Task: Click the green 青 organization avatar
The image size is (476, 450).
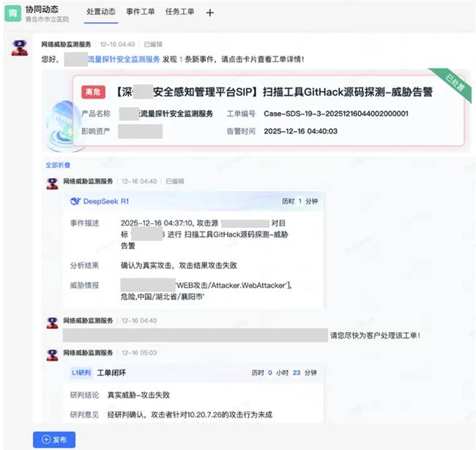Action: [14, 13]
